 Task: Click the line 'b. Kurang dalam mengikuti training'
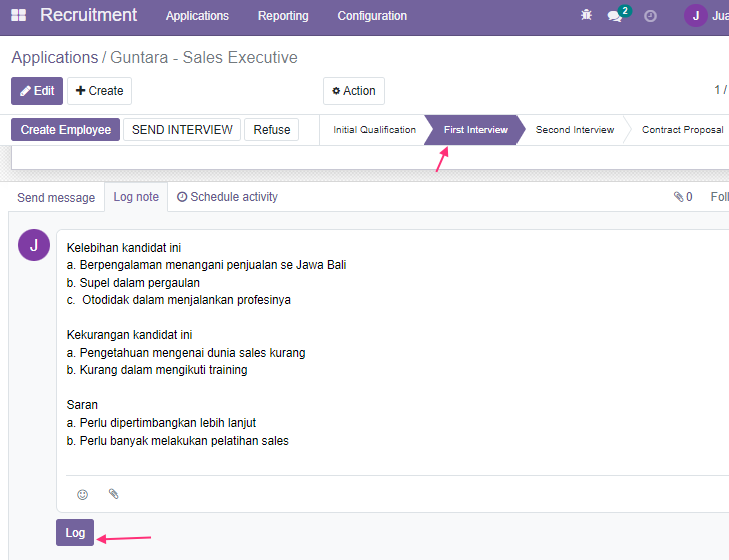pyautogui.click(x=157, y=370)
